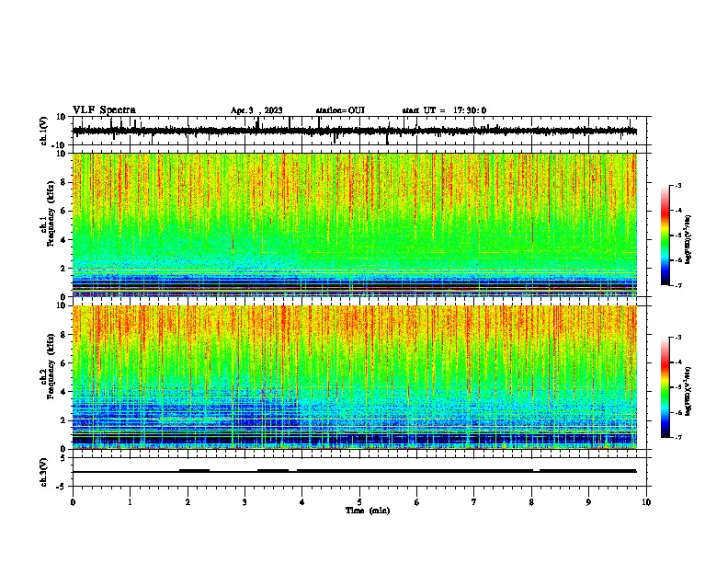The width and height of the screenshot is (728, 563).
Task: Click the ch.1(V) waveform axis label
Action: pos(44,131)
